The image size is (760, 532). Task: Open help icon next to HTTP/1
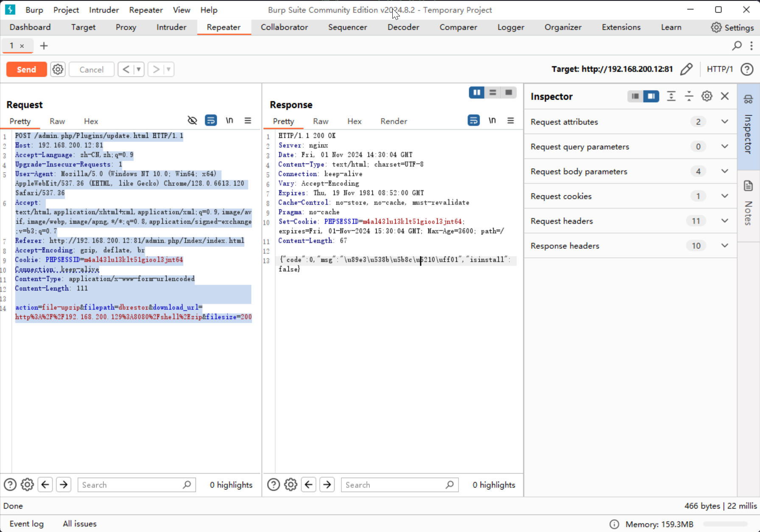click(x=747, y=69)
